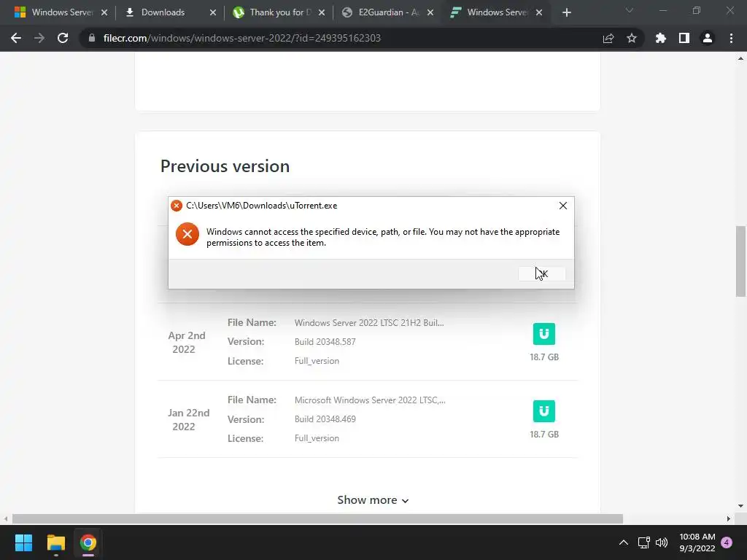This screenshot has width=747, height=560.
Task: Download the Apr 2nd 2022 torrent
Action: pos(544,334)
